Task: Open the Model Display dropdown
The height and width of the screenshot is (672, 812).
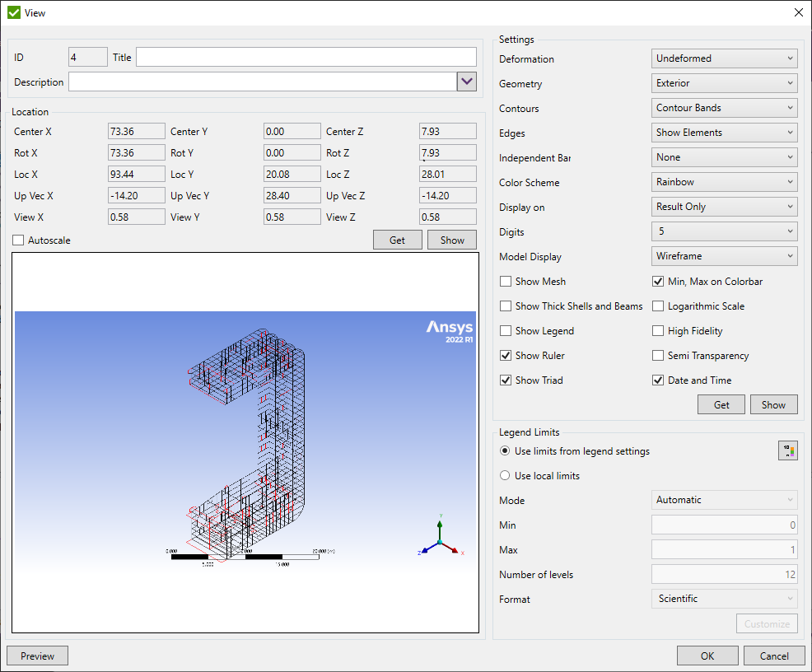Action: [x=723, y=255]
